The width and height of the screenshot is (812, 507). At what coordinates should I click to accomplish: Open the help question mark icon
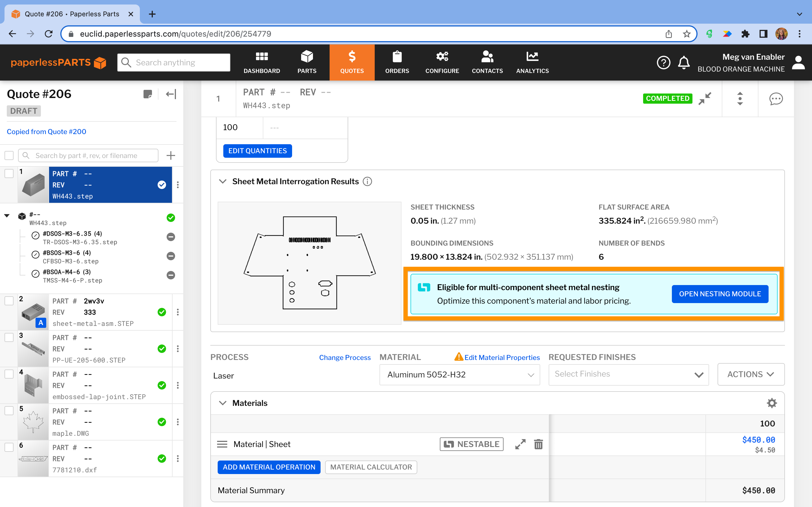coord(663,63)
